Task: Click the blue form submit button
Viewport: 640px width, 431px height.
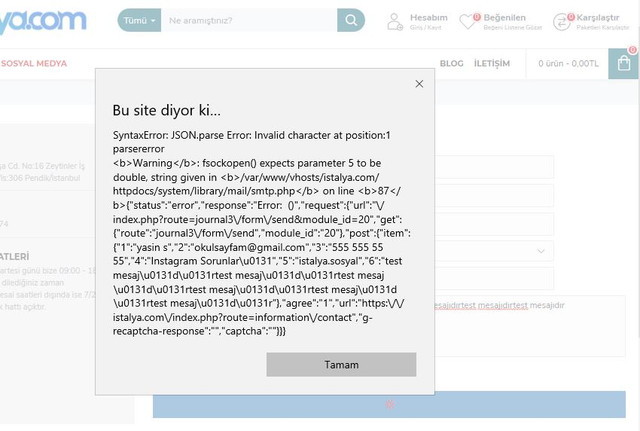Action: coord(389,404)
